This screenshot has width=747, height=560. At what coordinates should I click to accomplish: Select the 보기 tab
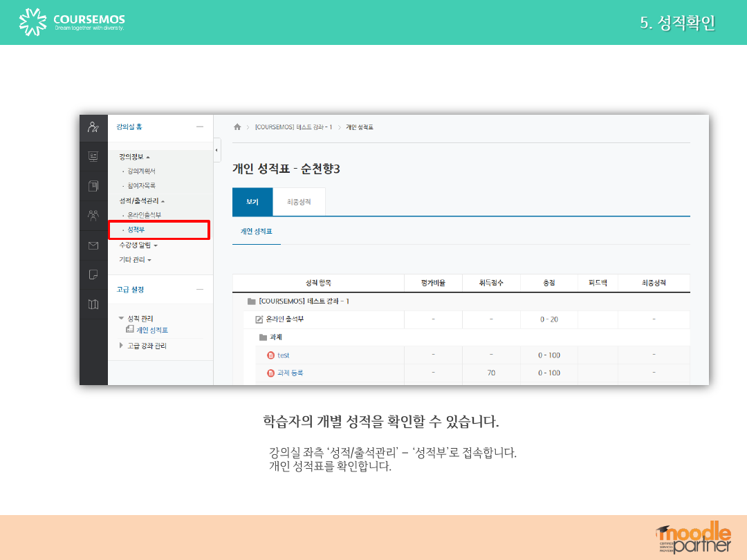click(252, 202)
